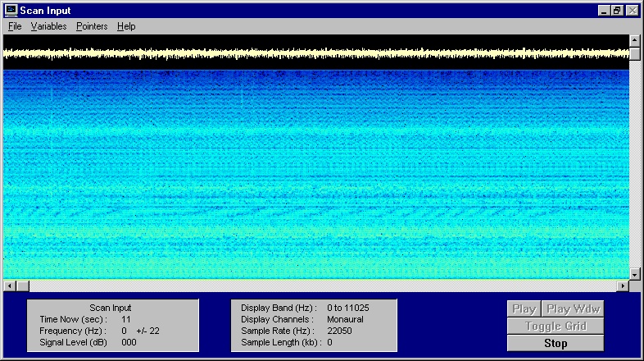Open the Help menu
Screen dimensions: 644x361
pos(126,26)
